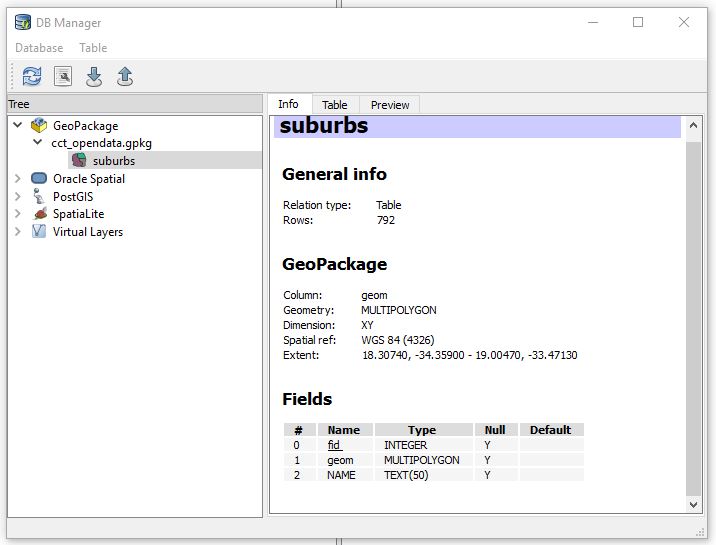This screenshot has height=545, width=716.
Task: Click the PostGIS elephant icon
Action: coord(39,196)
